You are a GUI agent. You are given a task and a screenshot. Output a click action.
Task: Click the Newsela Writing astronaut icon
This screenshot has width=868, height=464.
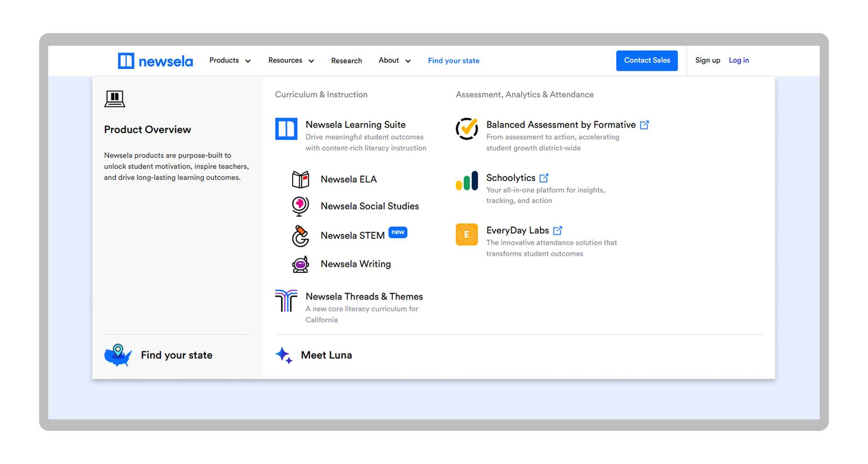pos(300,264)
